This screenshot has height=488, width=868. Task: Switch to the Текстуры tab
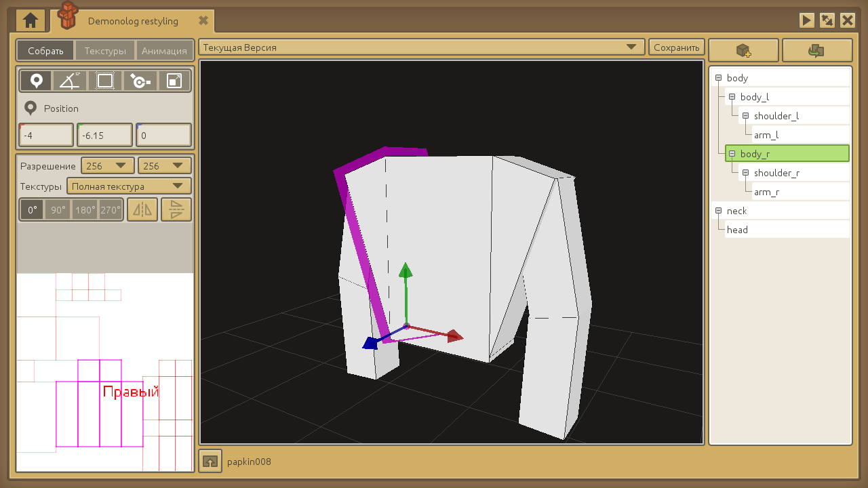pos(105,51)
